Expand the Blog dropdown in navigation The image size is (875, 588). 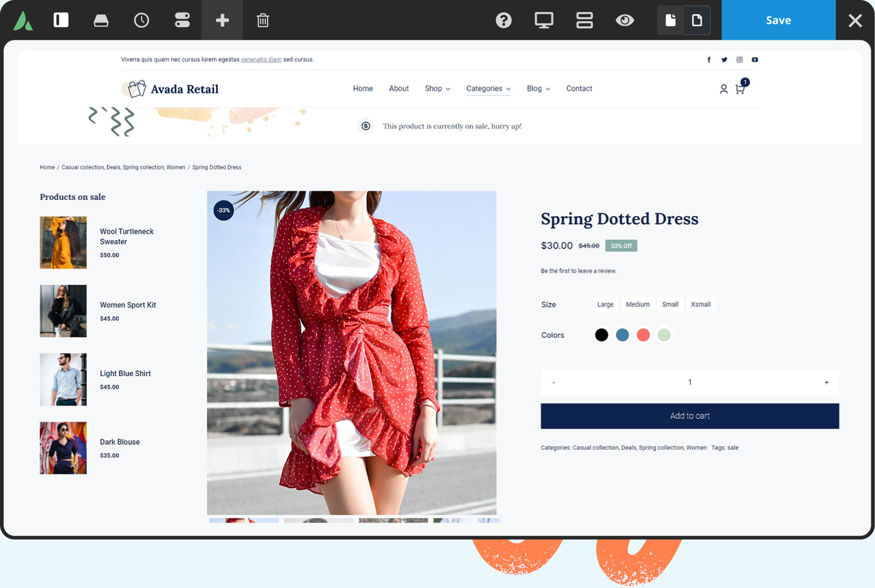537,88
